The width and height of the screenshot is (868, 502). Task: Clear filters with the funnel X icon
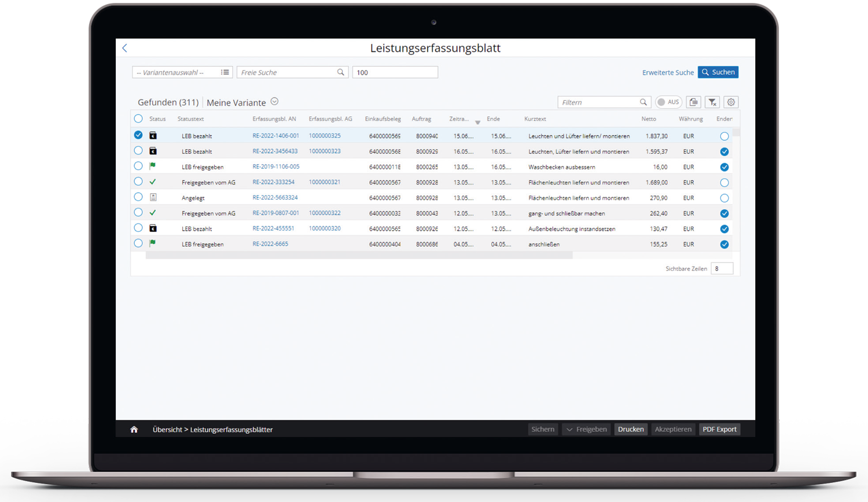pyautogui.click(x=712, y=102)
